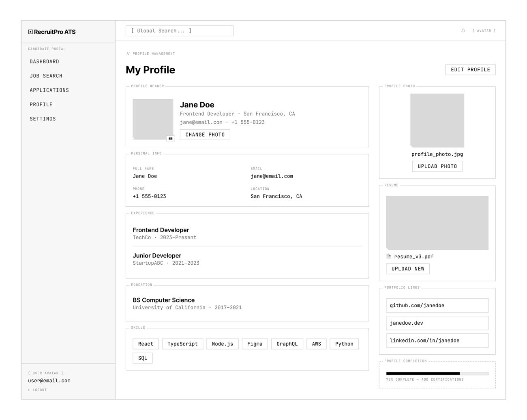Click the Change Photo button
Image resolution: width=527 pixels, height=420 pixels.
tap(205, 135)
